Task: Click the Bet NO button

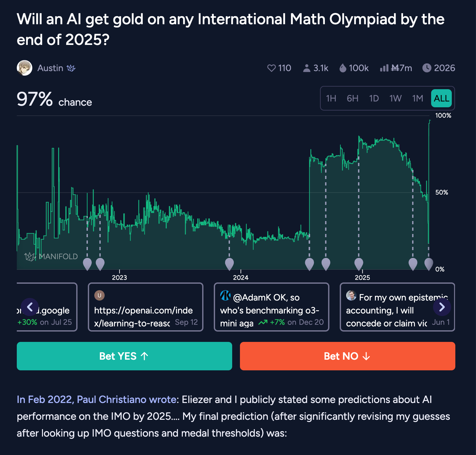Action: [347, 356]
